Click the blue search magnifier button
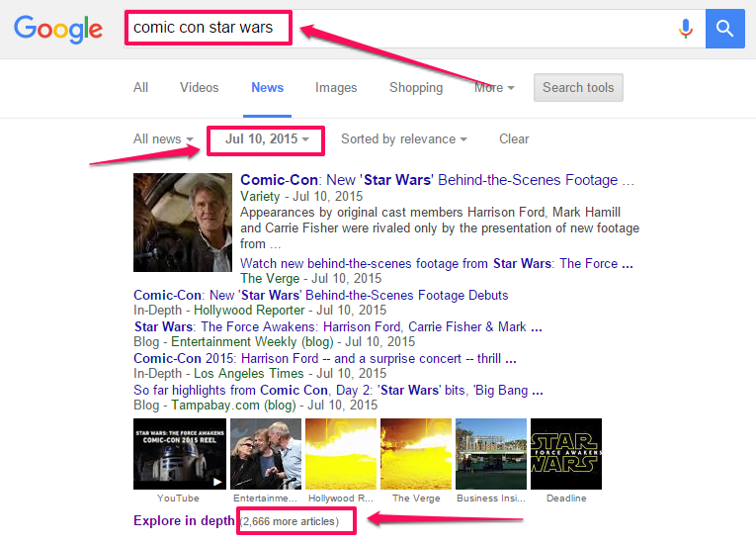Screen dimensions: 756x544 pyautogui.click(x=724, y=29)
